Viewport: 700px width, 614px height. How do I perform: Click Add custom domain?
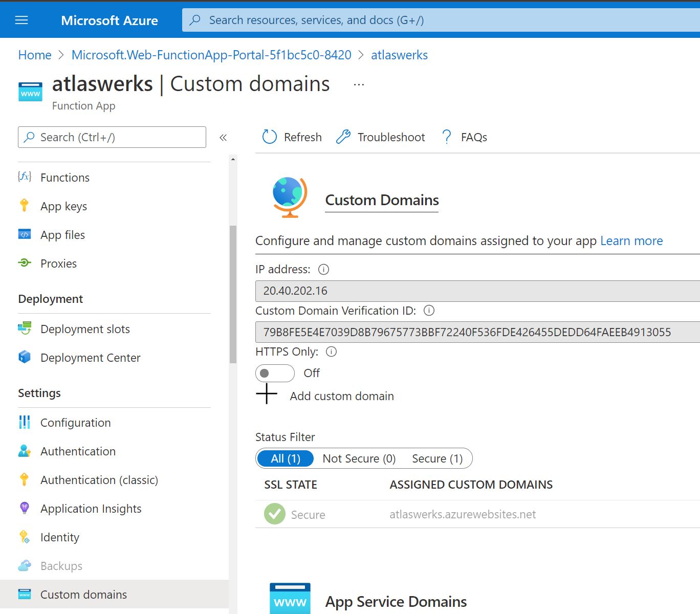pyautogui.click(x=342, y=396)
